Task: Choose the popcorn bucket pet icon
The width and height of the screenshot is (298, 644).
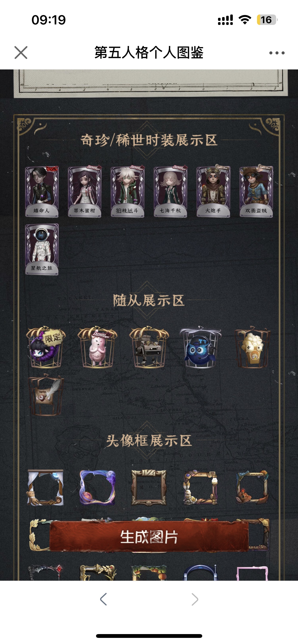Action: [252, 347]
